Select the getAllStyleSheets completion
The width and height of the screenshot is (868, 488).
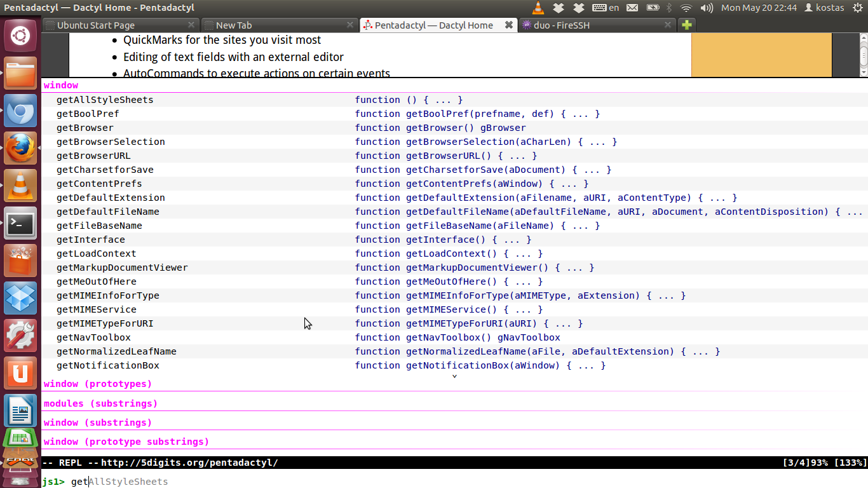pos(454,100)
